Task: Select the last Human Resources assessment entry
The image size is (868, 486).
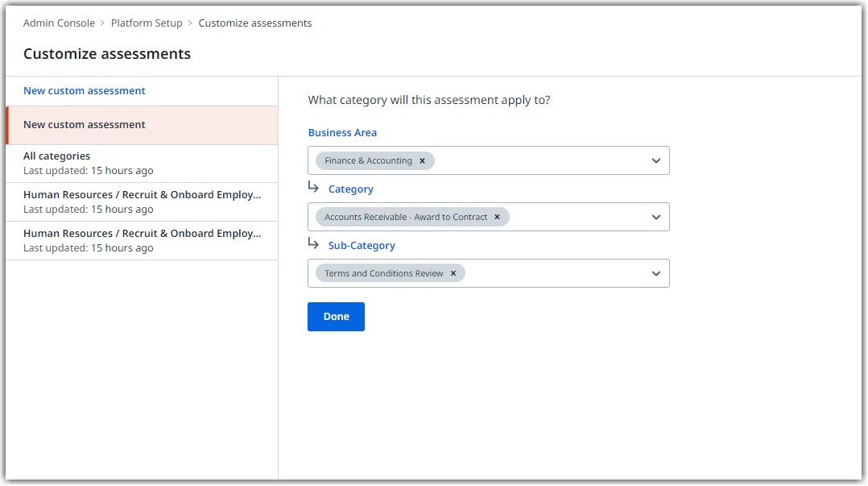Action: [x=142, y=240]
